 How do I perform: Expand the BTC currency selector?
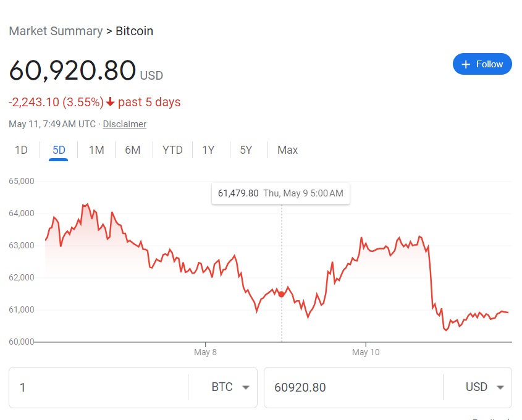tap(230, 387)
